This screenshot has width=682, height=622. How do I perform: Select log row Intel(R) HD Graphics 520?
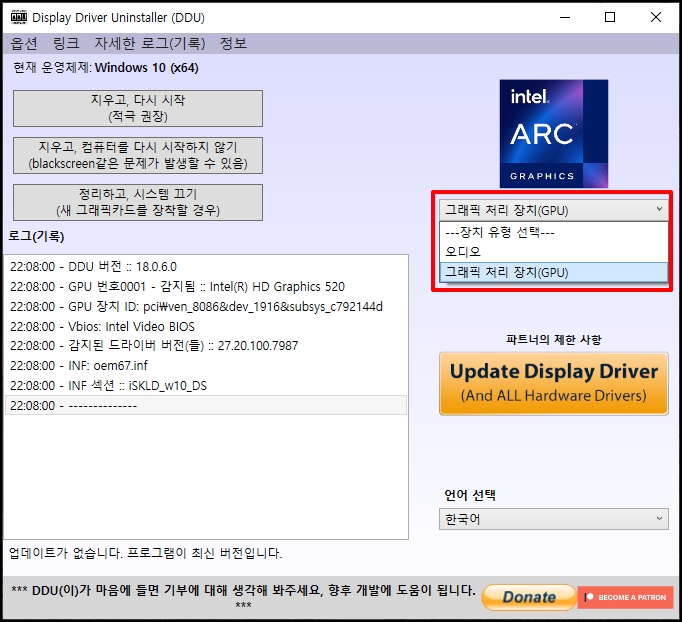tap(206, 286)
